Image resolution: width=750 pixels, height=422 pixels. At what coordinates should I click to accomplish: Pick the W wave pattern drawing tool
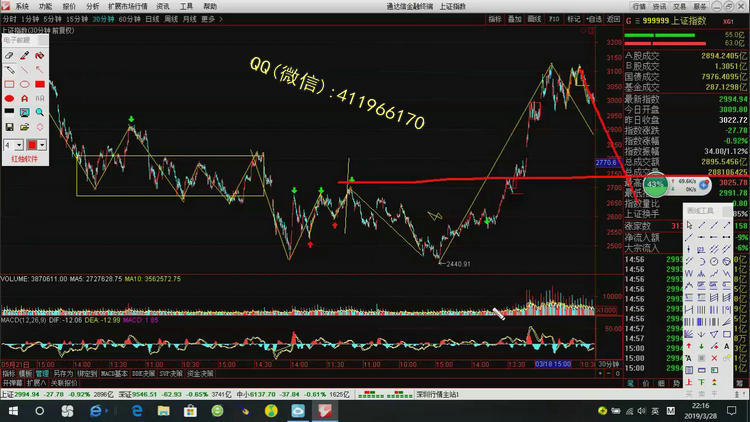(689, 274)
